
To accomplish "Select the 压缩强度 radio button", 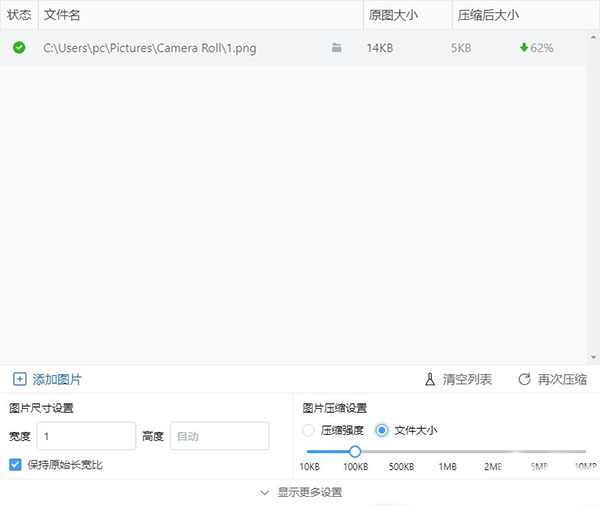I will pos(308,430).
